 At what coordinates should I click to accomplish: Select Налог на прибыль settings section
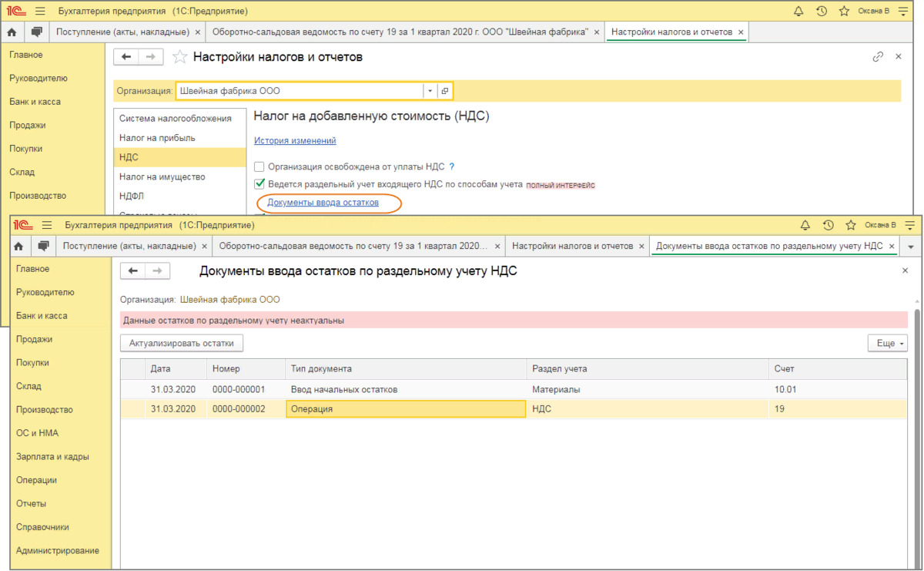pyautogui.click(x=157, y=138)
